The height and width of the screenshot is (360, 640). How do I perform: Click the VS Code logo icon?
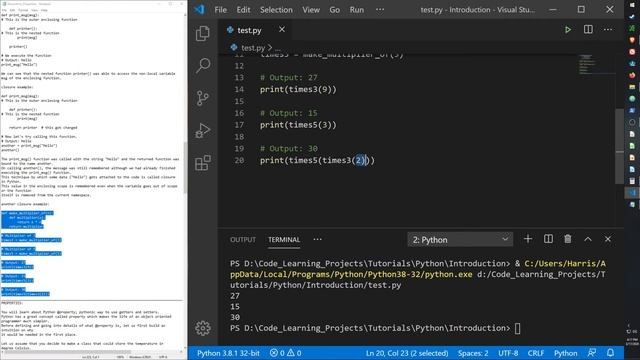pyautogui.click(x=199, y=9)
